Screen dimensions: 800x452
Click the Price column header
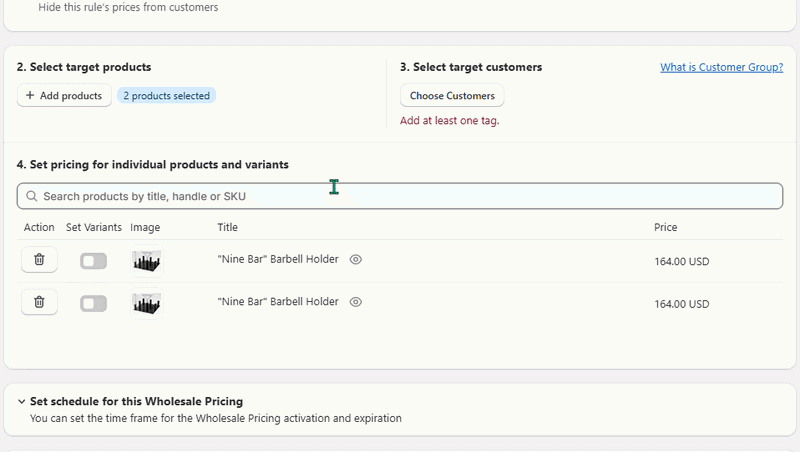click(666, 228)
